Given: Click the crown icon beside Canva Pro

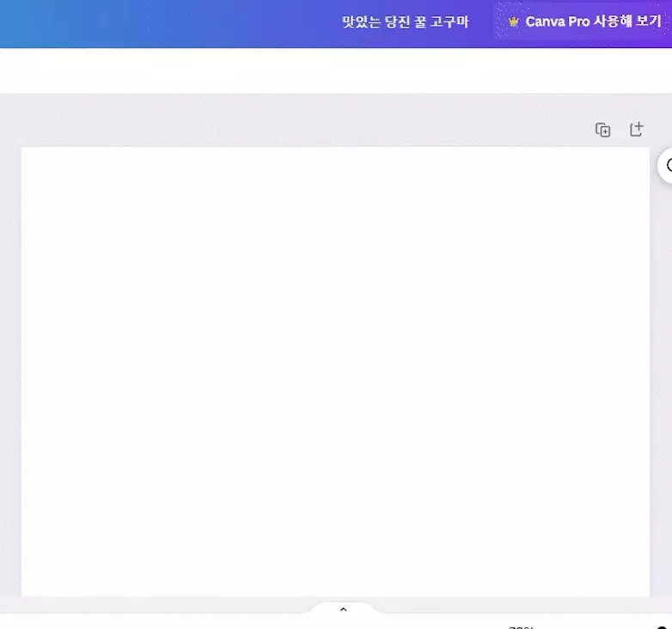Looking at the screenshot, I should (513, 21).
